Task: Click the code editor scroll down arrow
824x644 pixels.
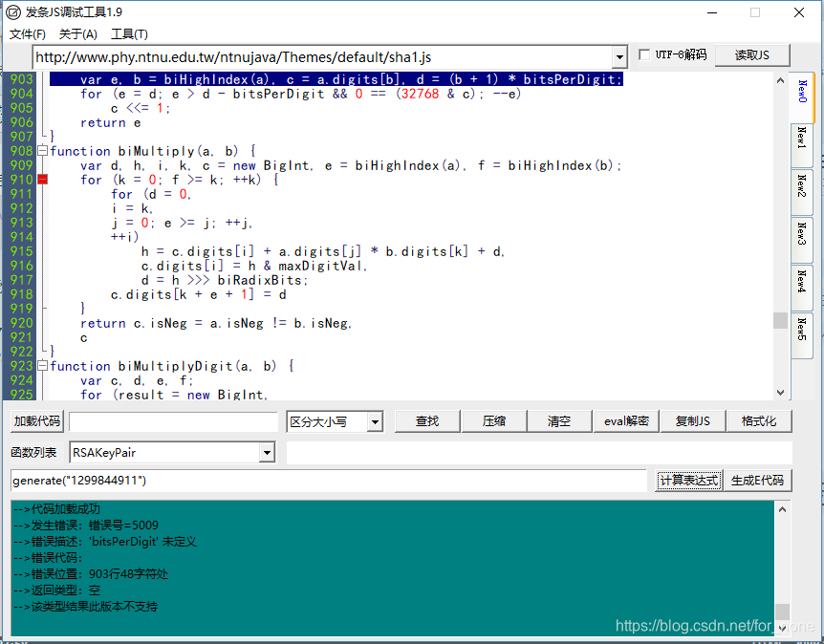Action: tap(780, 393)
